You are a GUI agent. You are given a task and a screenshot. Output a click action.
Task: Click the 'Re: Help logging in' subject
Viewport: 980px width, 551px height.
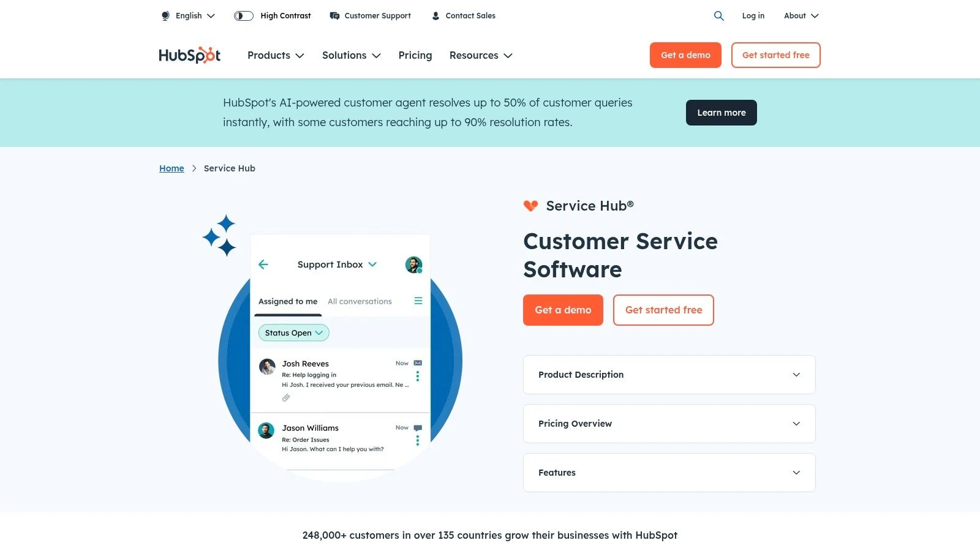coord(309,375)
